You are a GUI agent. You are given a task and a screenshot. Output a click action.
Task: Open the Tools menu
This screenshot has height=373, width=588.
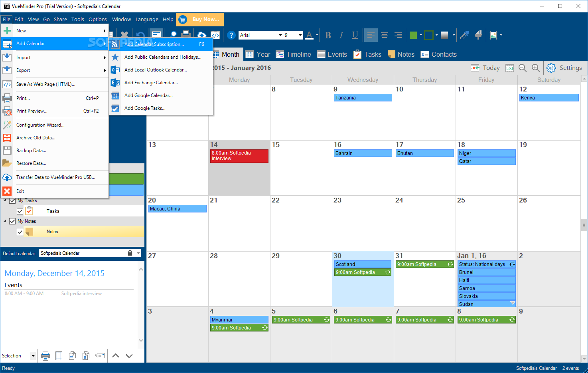coord(78,20)
